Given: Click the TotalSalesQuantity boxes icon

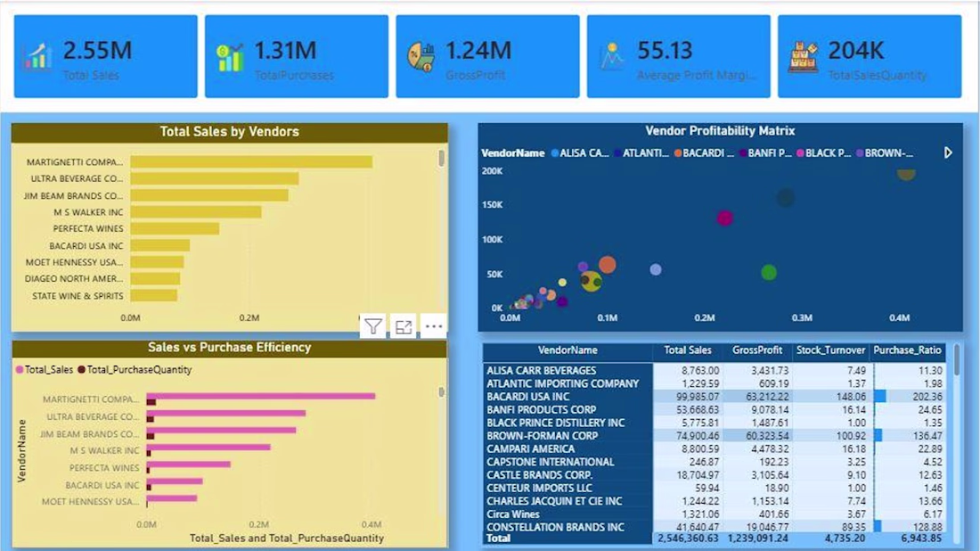Looking at the screenshot, I should click(803, 57).
